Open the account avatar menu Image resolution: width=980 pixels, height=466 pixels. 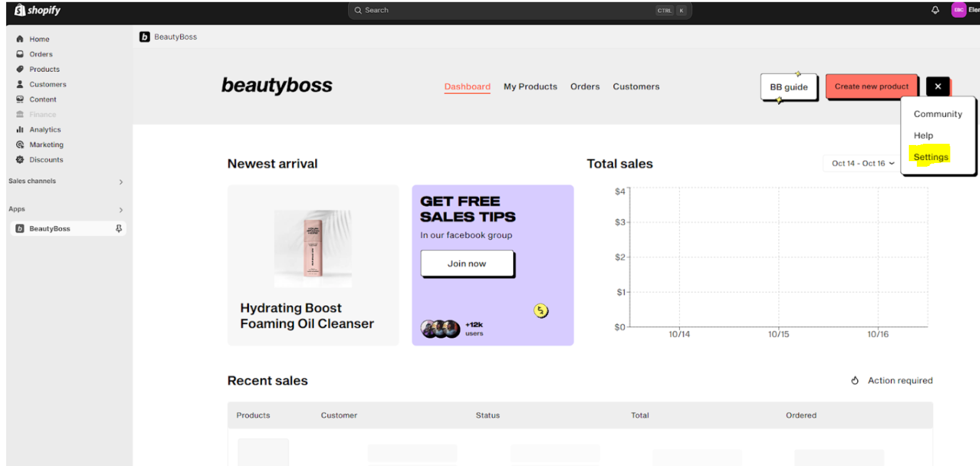pos(959,10)
